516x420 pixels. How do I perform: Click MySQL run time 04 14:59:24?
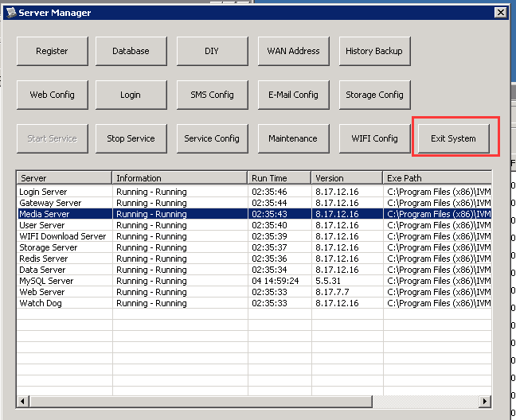tap(276, 281)
